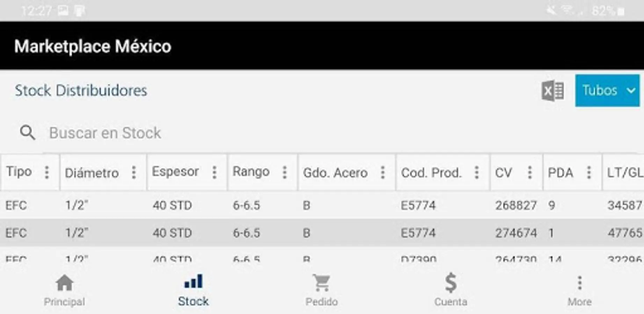
Task: Open CV column three-dot menu
Action: pos(529,172)
